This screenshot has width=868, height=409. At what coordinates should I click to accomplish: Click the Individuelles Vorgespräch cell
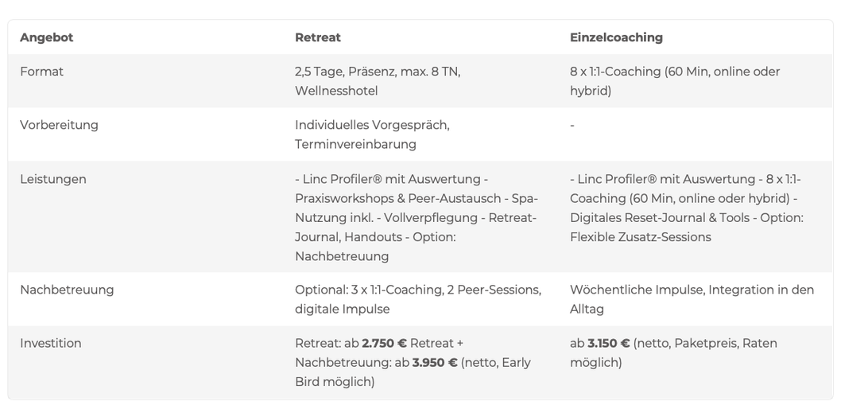(372, 134)
